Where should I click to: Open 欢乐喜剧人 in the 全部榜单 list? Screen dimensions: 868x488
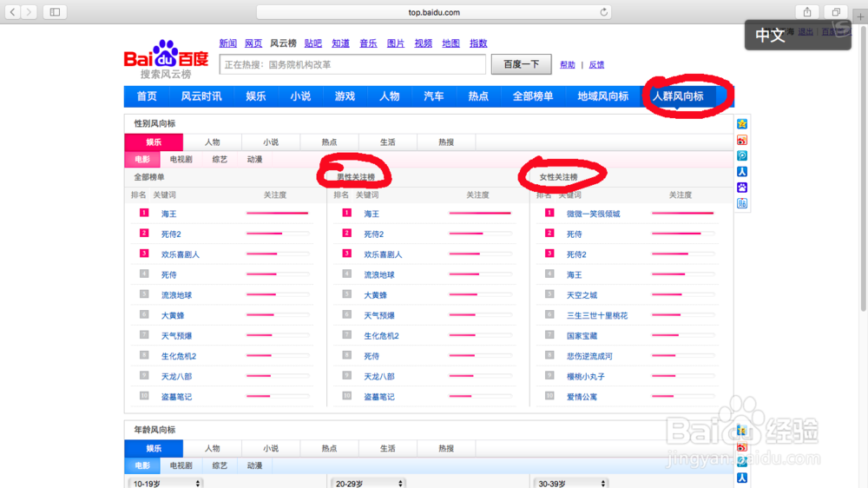(181, 254)
